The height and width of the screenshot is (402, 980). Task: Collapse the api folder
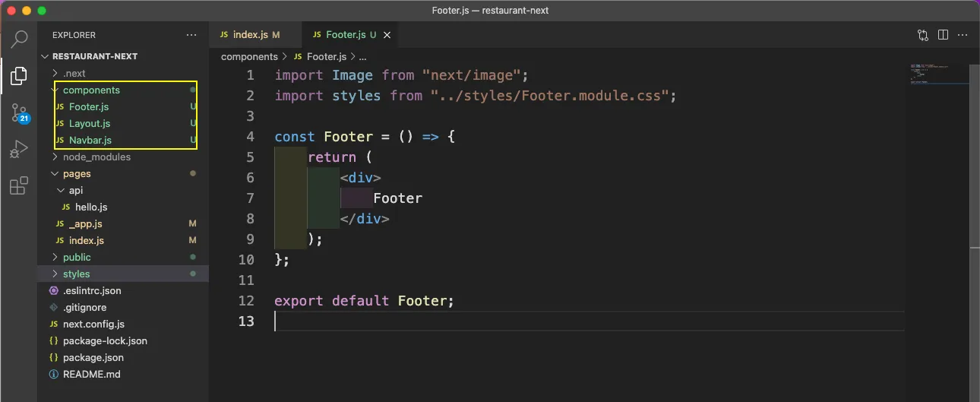click(123, 190)
